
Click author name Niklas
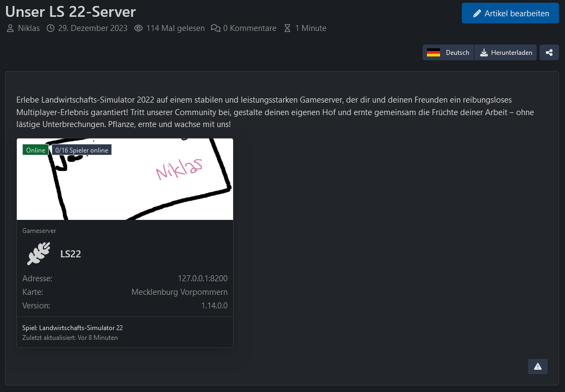(29, 28)
